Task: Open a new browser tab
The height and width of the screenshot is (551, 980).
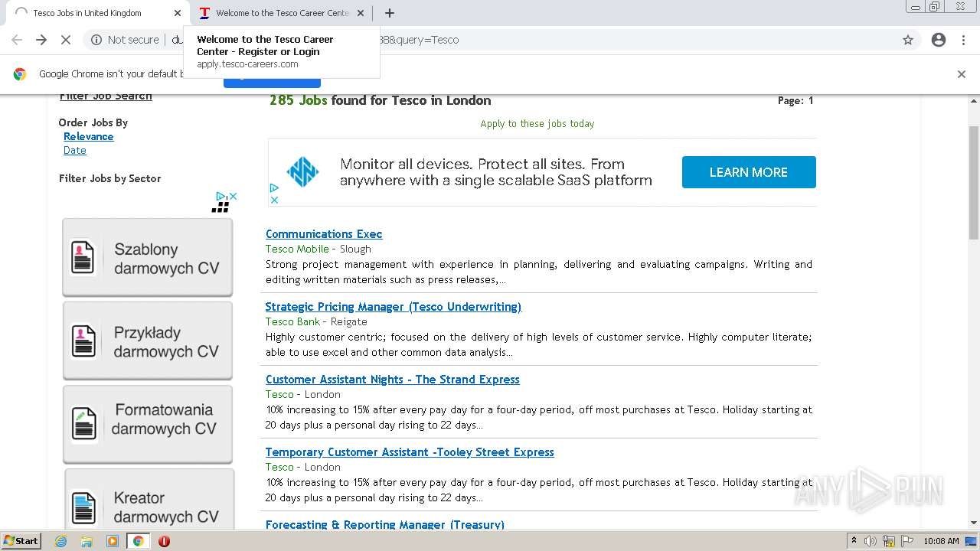Action: click(390, 13)
